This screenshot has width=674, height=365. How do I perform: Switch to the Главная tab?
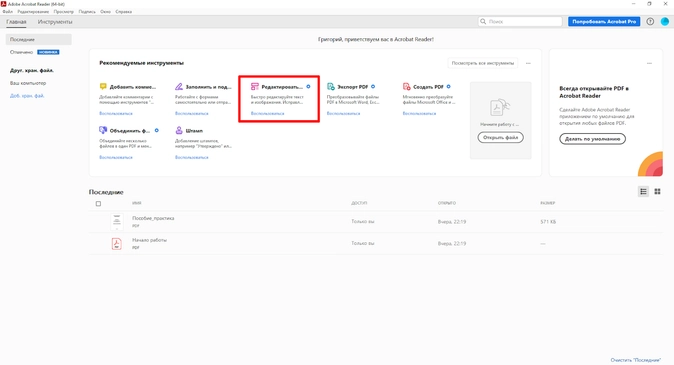[16, 21]
